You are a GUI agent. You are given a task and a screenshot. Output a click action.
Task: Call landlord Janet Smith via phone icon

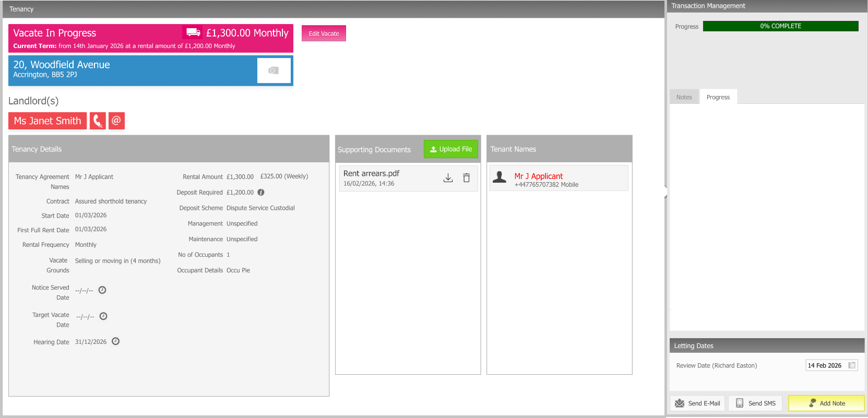98,121
